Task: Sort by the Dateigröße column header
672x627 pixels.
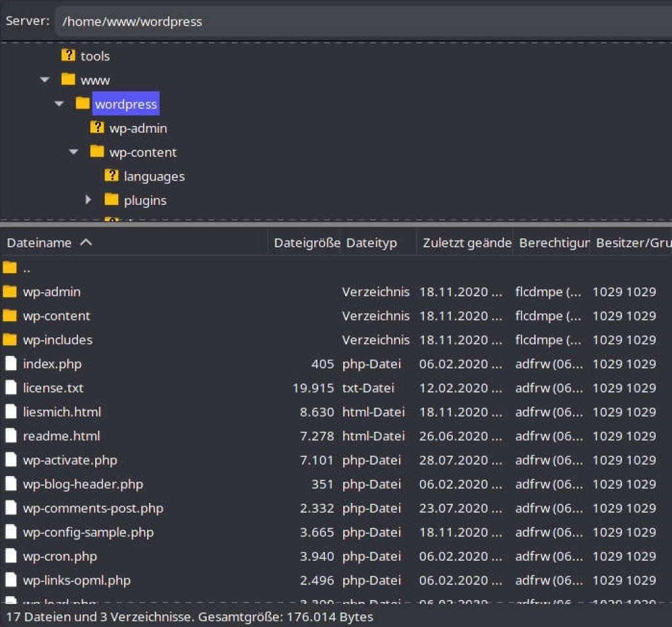Action: (x=305, y=243)
